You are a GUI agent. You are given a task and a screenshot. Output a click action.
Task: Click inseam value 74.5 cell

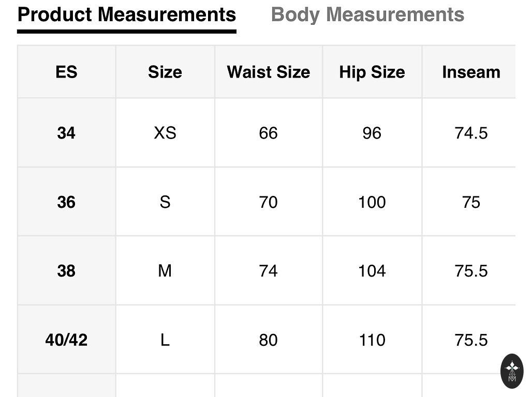471,133
